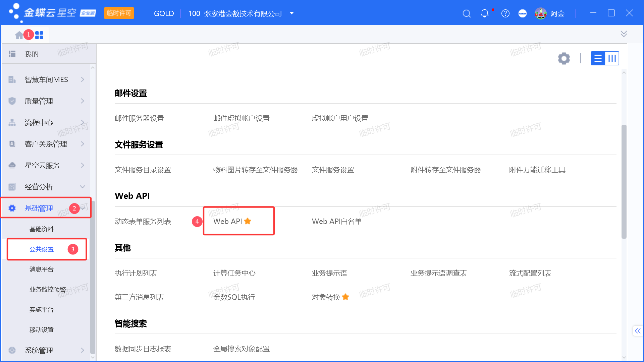Open 动态表单服务列表 link
The height and width of the screenshot is (362, 644).
(143, 222)
